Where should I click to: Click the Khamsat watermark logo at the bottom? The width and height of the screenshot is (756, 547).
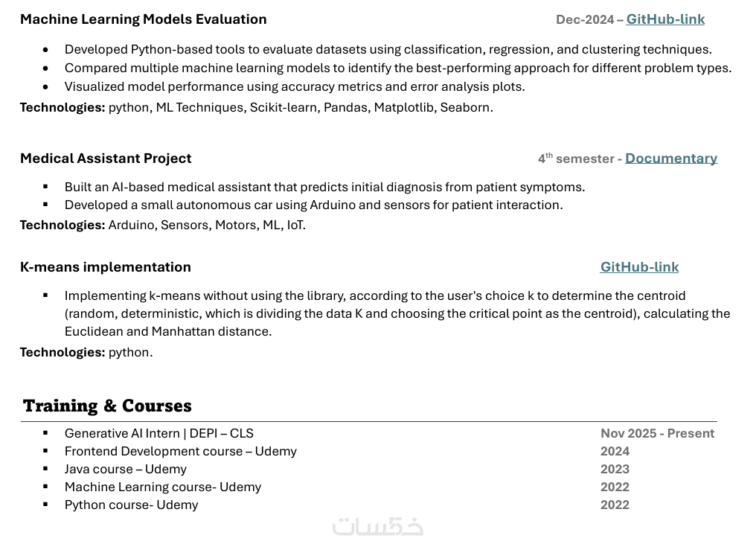[377, 525]
